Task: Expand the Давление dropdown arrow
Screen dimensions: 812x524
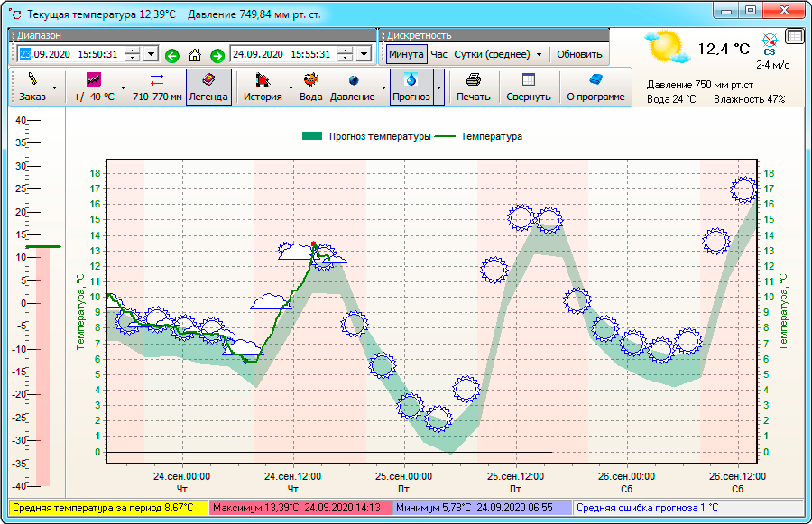Action: coord(383,87)
